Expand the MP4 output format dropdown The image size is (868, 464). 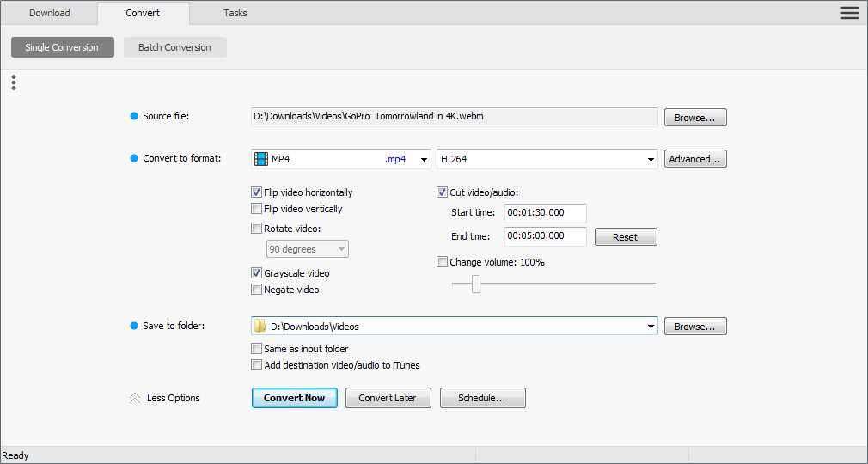click(x=424, y=159)
